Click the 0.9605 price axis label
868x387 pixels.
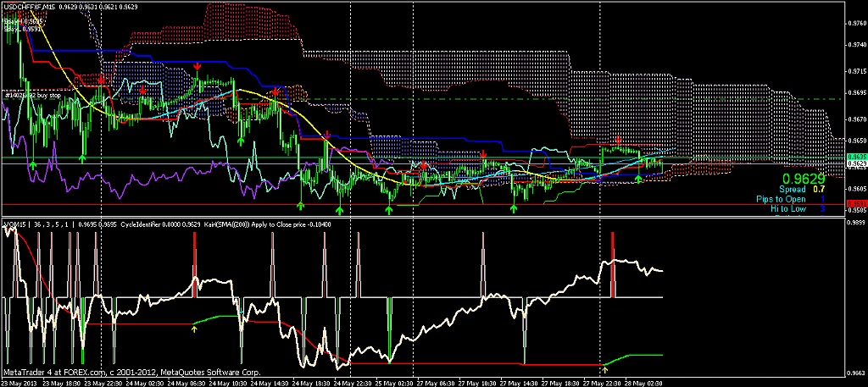coord(857,189)
